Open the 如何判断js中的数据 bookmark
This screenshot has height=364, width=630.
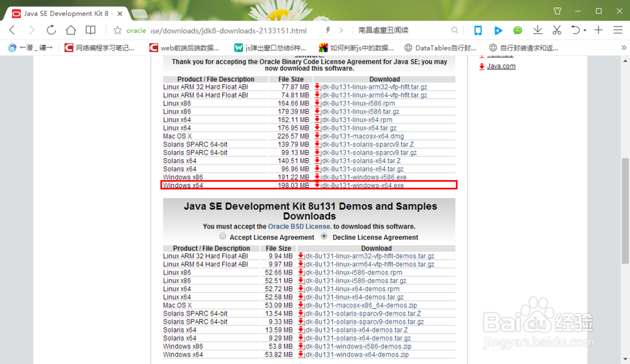tap(356, 48)
